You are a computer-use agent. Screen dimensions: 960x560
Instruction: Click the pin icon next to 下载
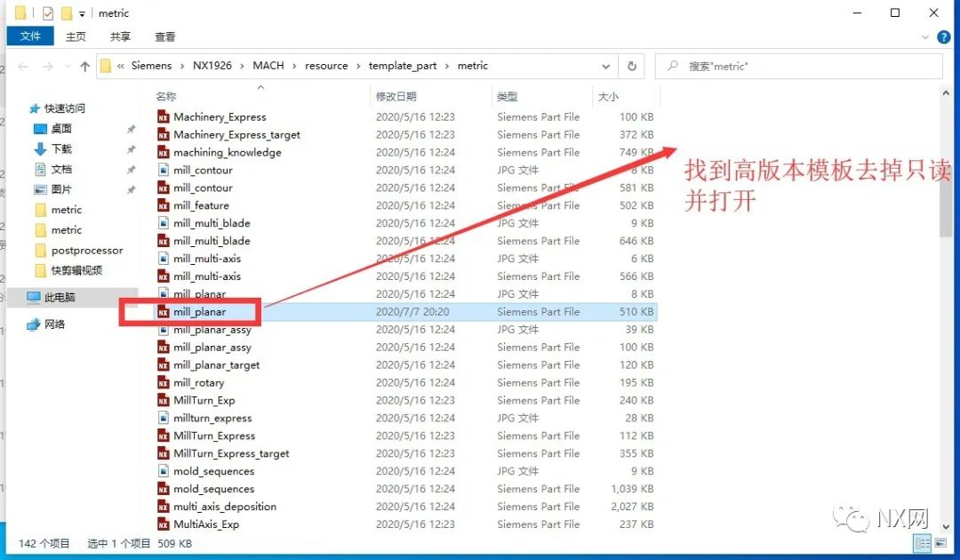131,149
